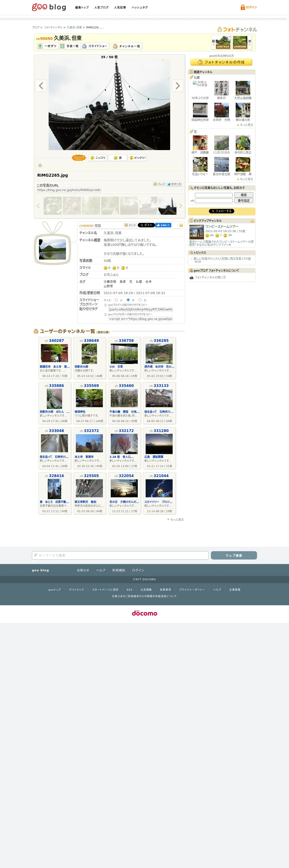Open channel 340287 card
Screen dimensions: 289x868
tap(54, 358)
